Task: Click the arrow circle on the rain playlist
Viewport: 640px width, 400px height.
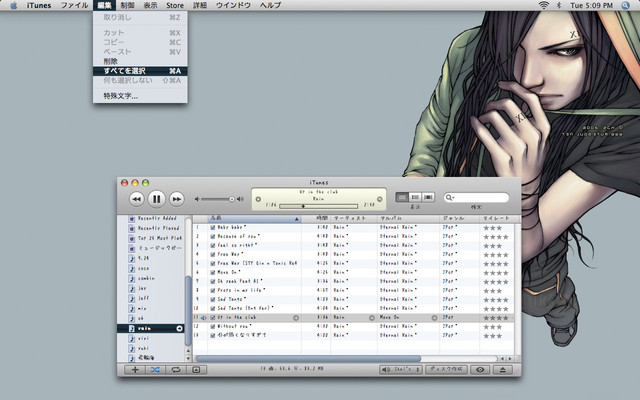Action: tap(179, 329)
